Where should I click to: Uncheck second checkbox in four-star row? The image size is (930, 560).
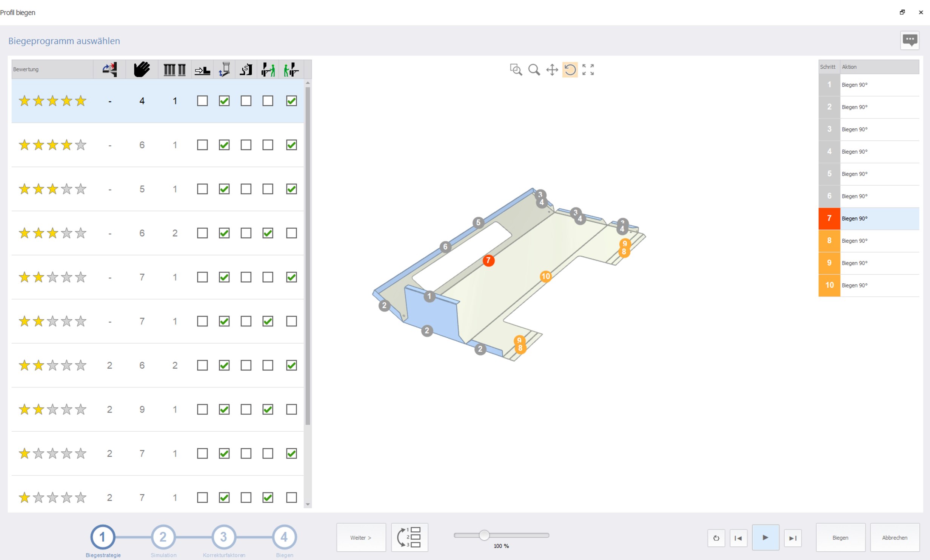click(x=224, y=145)
